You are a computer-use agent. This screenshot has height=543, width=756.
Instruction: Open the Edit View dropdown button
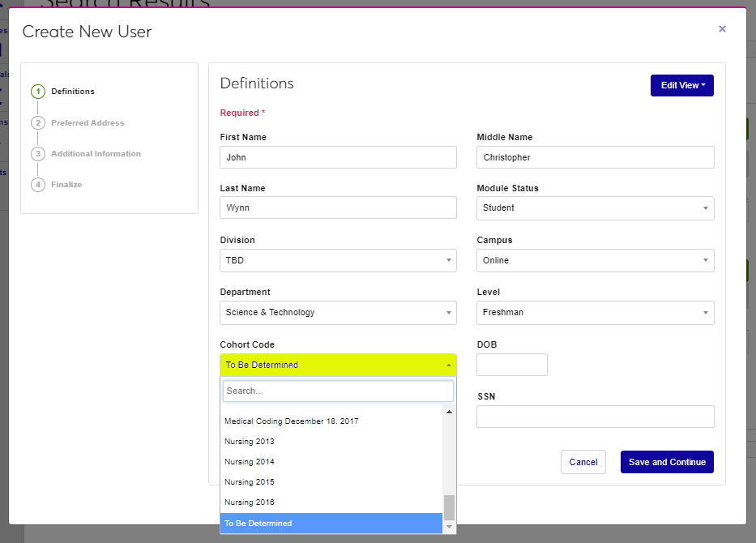pos(681,85)
